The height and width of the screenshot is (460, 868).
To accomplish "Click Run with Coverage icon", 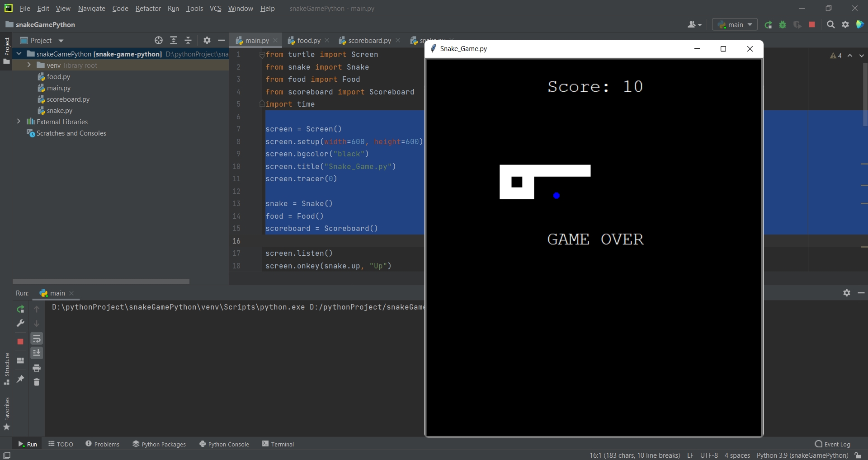I will (x=797, y=25).
